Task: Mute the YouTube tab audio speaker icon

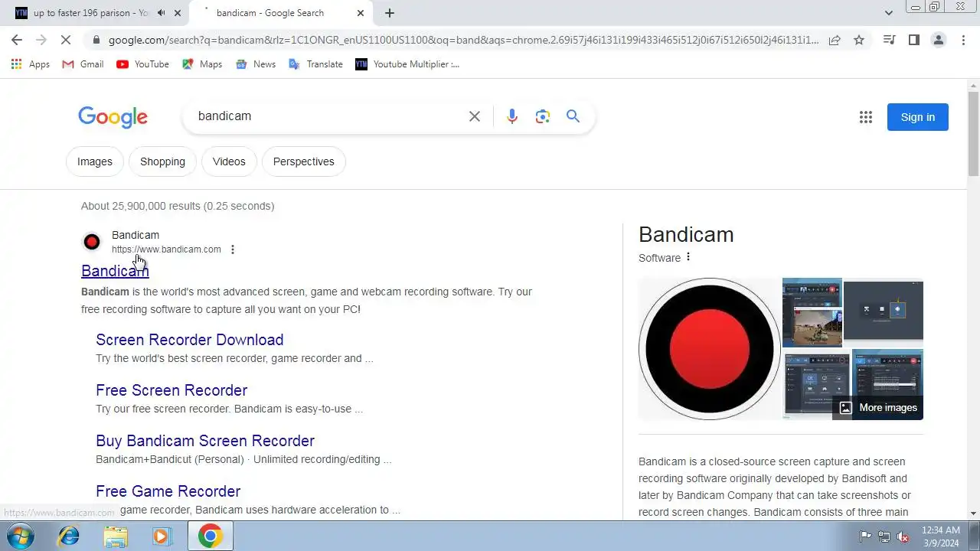Action: [161, 13]
